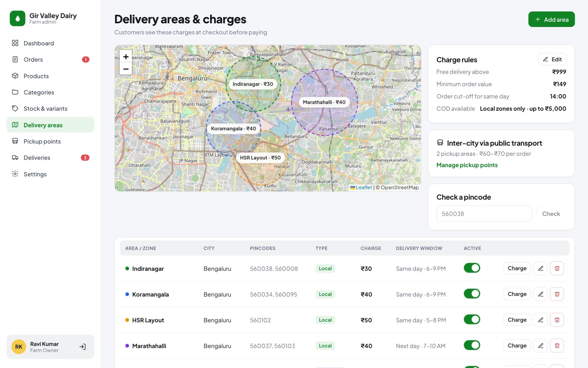Click the Local tag in Indiranagar row
Viewport: 588px width, 368px height.
pyautogui.click(x=325, y=268)
